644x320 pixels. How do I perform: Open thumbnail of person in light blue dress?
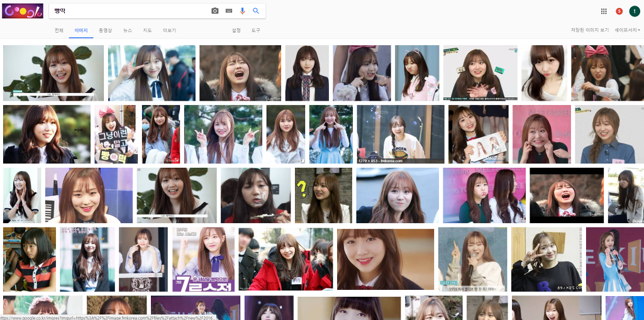point(331,135)
